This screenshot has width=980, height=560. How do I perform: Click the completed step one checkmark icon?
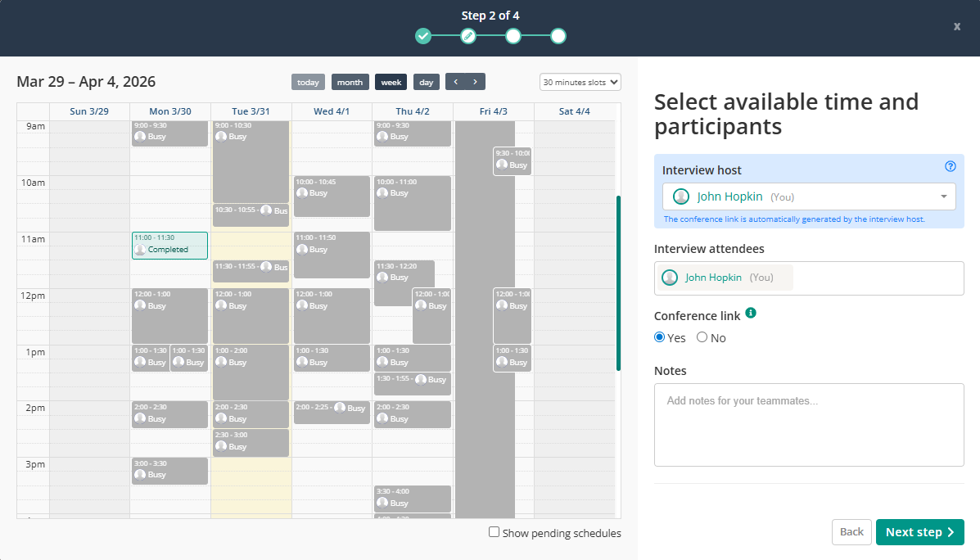tap(423, 36)
